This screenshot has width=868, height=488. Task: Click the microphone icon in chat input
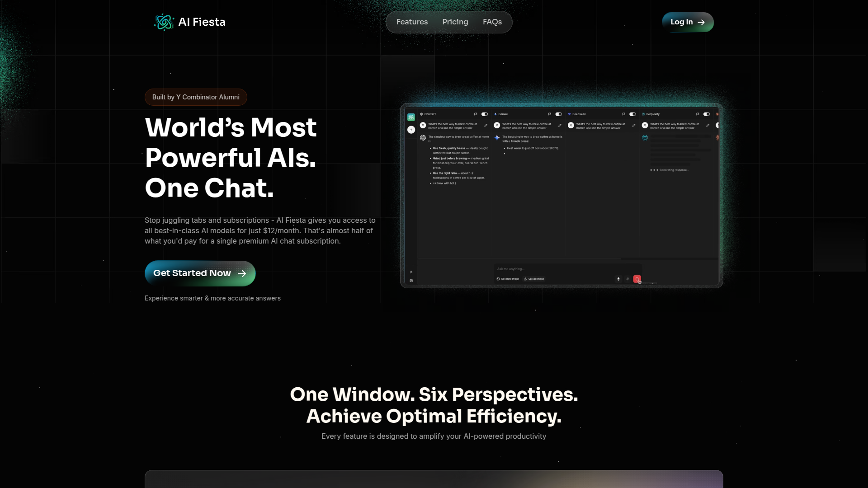pyautogui.click(x=618, y=279)
